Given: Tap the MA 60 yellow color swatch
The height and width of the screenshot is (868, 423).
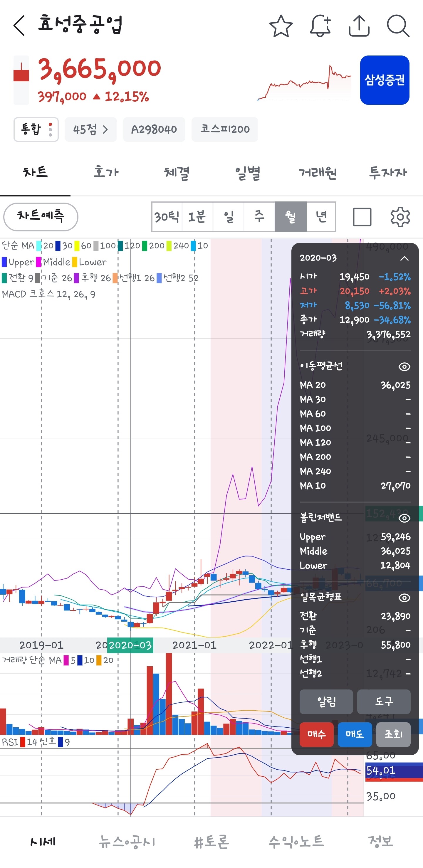Looking at the screenshot, I should pyautogui.click(x=77, y=246).
